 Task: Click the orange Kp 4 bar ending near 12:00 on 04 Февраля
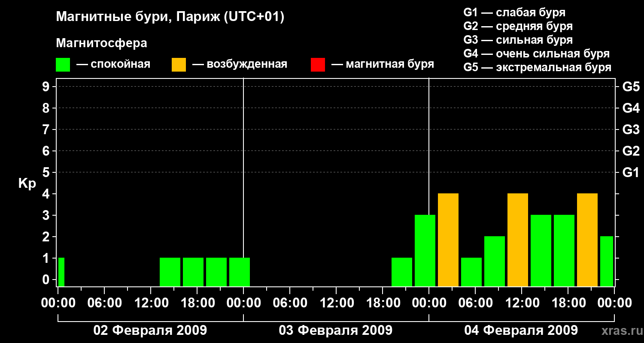(x=518, y=240)
